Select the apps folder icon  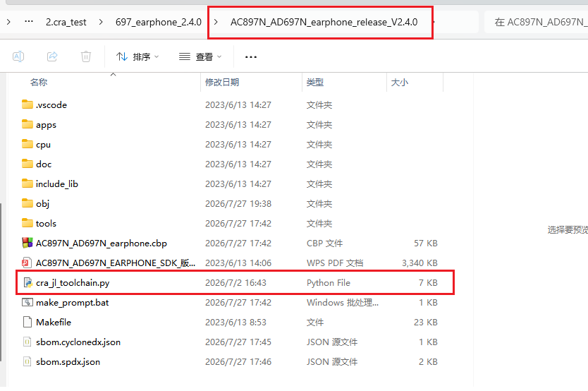tap(27, 124)
